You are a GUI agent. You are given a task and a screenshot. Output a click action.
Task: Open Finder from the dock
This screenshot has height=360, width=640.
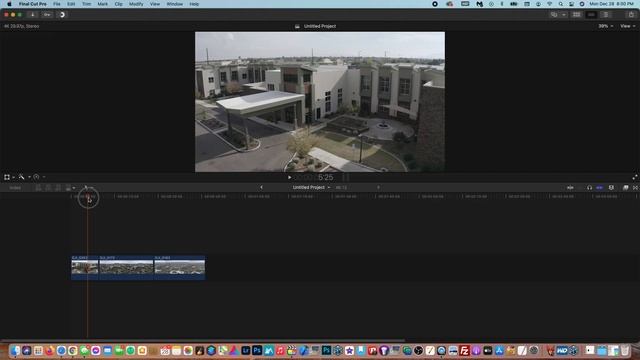(x=15, y=350)
